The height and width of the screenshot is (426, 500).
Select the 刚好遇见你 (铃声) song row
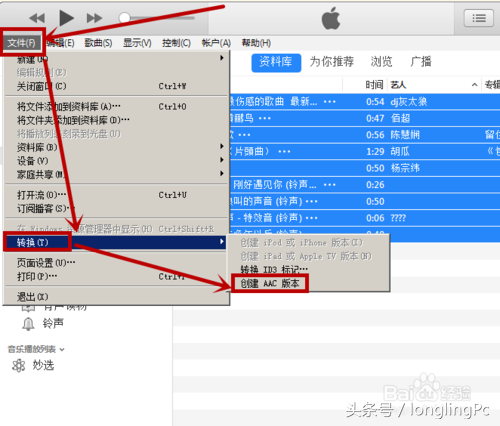click(x=365, y=185)
